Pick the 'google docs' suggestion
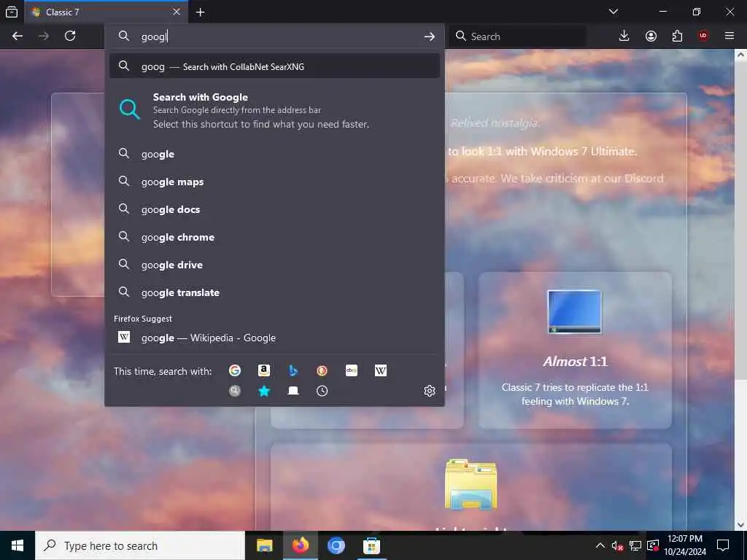Viewport: 747px width, 560px height. click(274, 209)
